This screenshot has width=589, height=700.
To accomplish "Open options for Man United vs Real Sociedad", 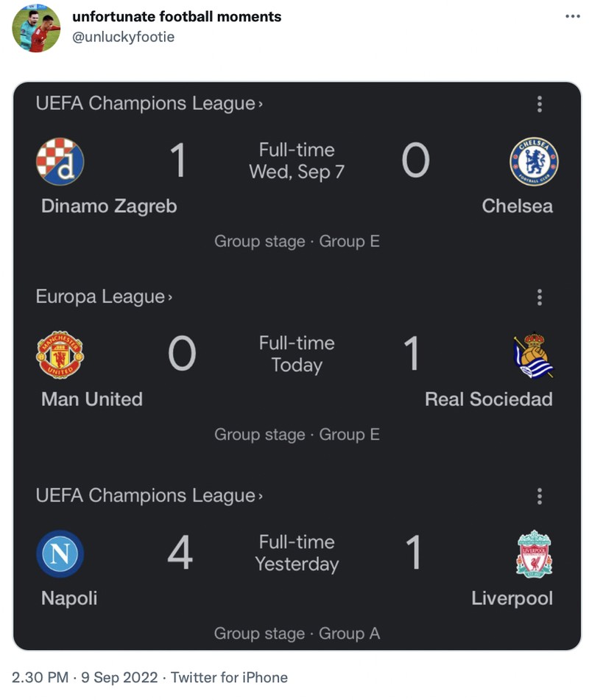I will [540, 298].
